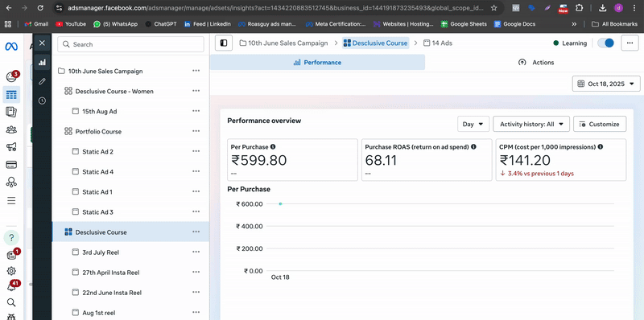Click the megaphone advertising icon
Screen dimensions: 644x320
click(x=11, y=147)
